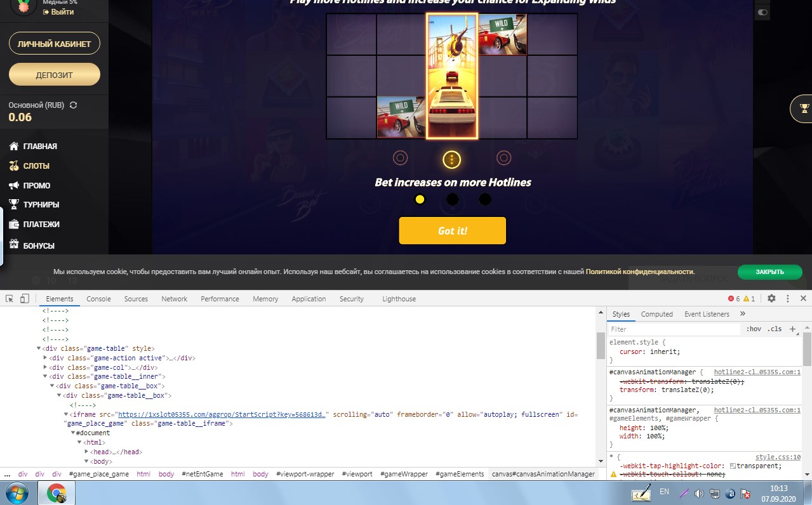Collapse the div class="game-table" node
The height and width of the screenshot is (505, 812).
(x=39, y=348)
